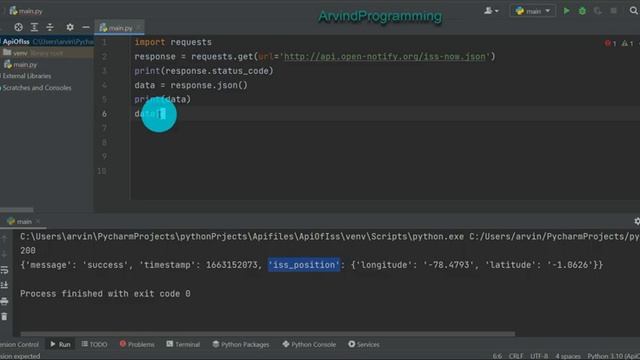Click 'data = response.json()' line
The height and width of the screenshot is (360, 640).
click(x=191, y=85)
